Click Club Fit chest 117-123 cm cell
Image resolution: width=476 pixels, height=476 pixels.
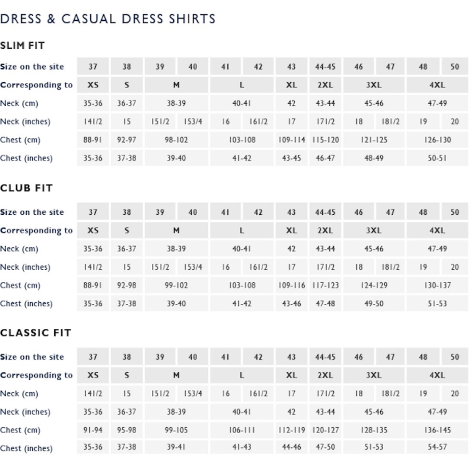(x=325, y=285)
